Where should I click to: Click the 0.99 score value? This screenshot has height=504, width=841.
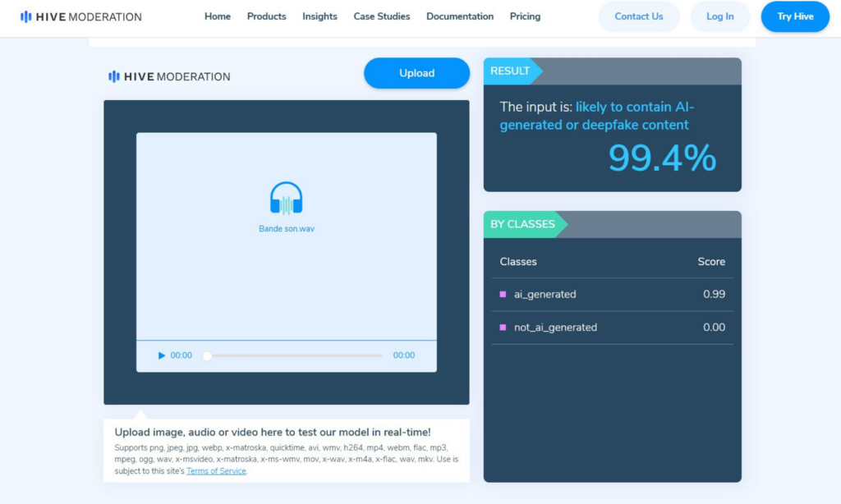[714, 295]
